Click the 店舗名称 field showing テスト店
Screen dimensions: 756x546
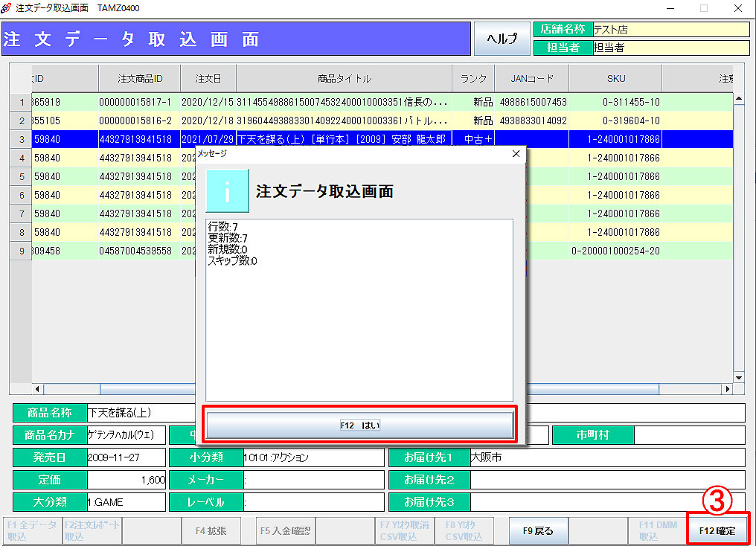(670, 30)
